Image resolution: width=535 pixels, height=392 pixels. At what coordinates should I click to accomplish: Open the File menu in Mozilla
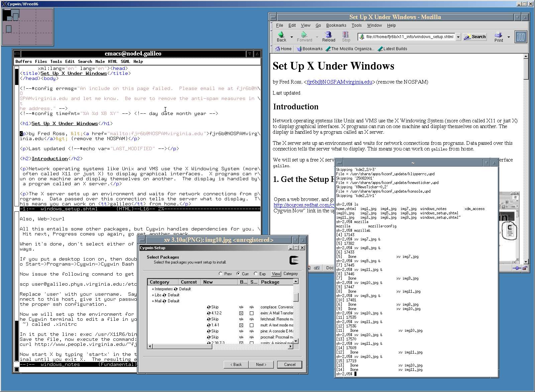[x=280, y=25]
